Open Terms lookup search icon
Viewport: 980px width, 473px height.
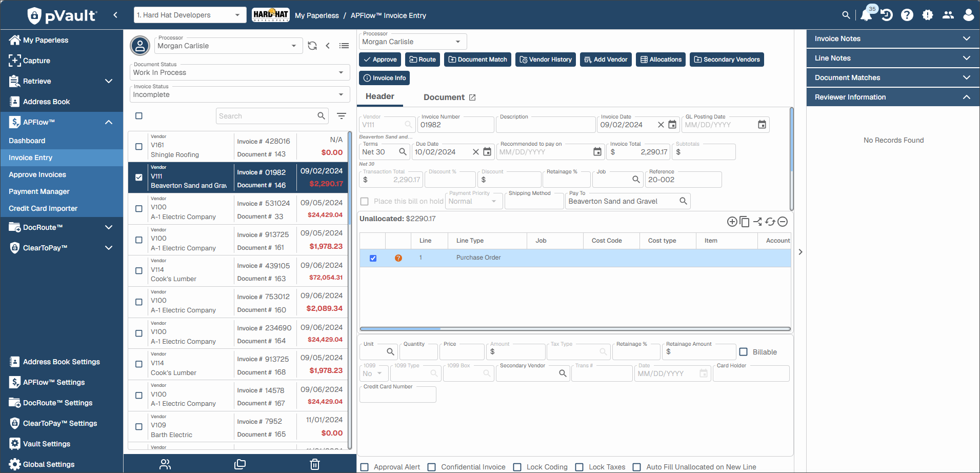(403, 152)
